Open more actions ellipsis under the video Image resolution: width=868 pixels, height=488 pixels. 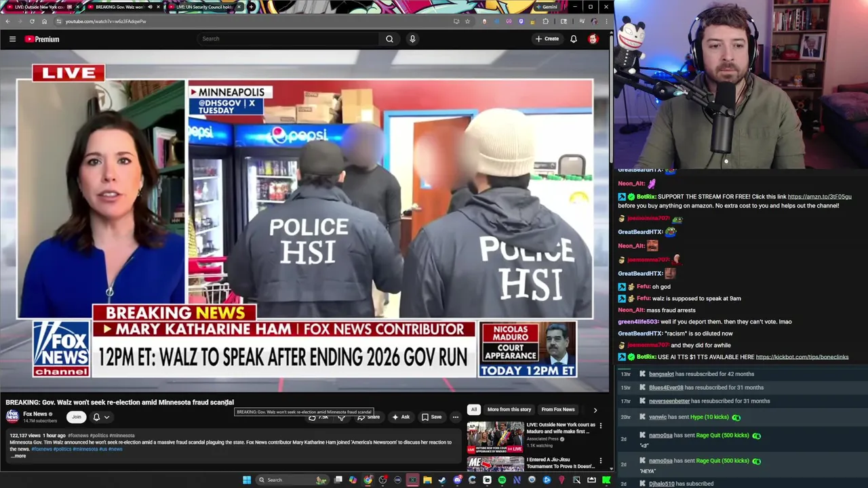click(x=456, y=417)
